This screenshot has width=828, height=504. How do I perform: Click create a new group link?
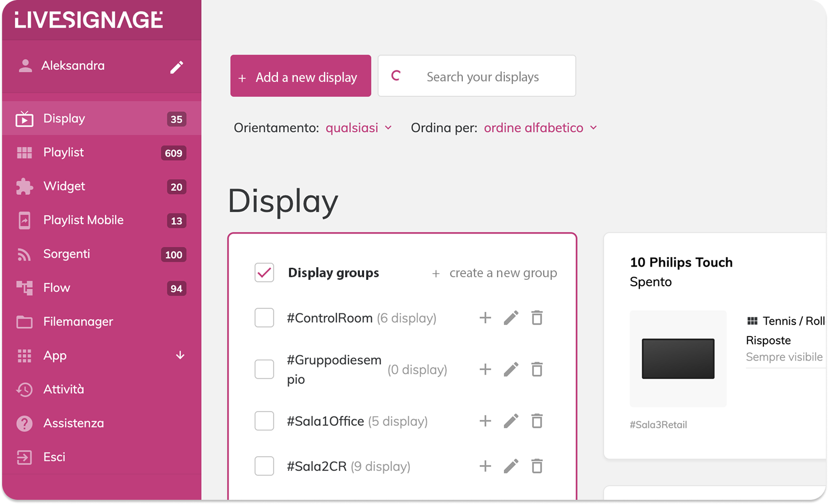coord(494,273)
